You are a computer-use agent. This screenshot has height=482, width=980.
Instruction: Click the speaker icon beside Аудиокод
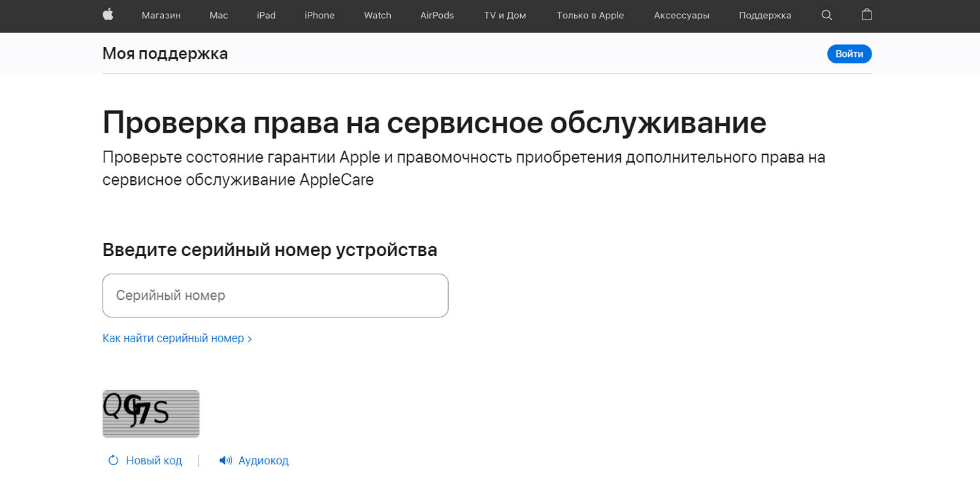coord(225,460)
